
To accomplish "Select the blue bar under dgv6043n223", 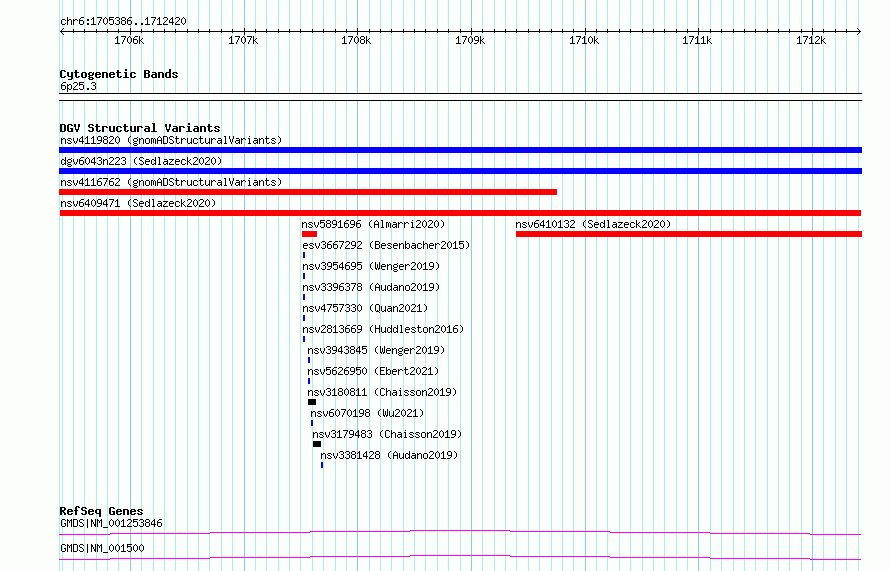I will coord(460,171).
